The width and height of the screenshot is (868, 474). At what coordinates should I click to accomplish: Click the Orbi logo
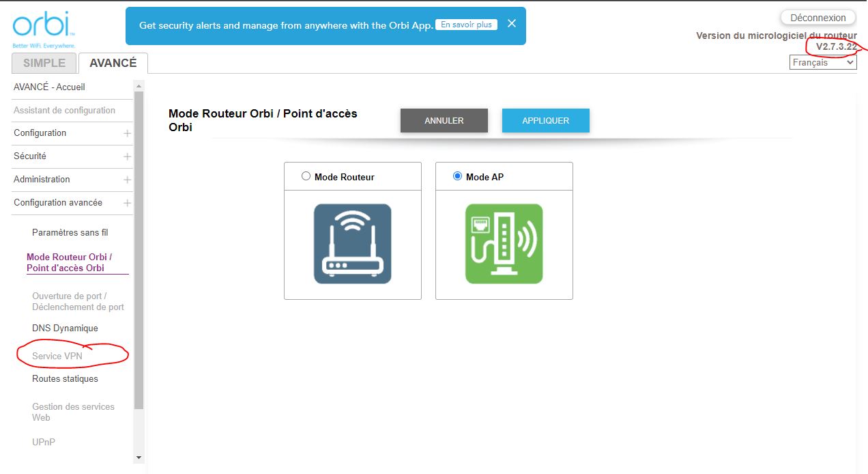tap(44, 29)
